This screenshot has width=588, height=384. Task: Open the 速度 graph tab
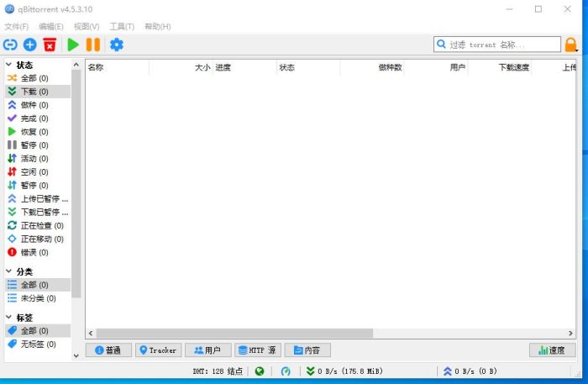[x=553, y=350]
